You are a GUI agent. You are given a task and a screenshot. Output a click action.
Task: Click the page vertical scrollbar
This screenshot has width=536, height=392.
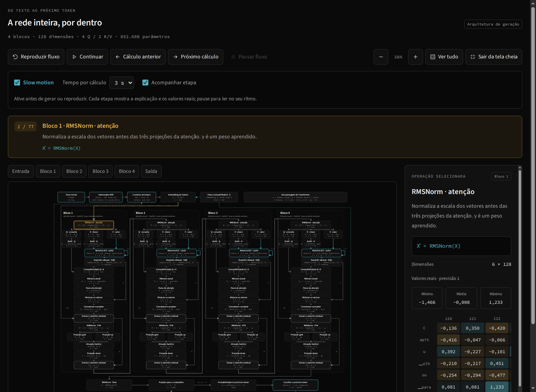(x=533, y=166)
